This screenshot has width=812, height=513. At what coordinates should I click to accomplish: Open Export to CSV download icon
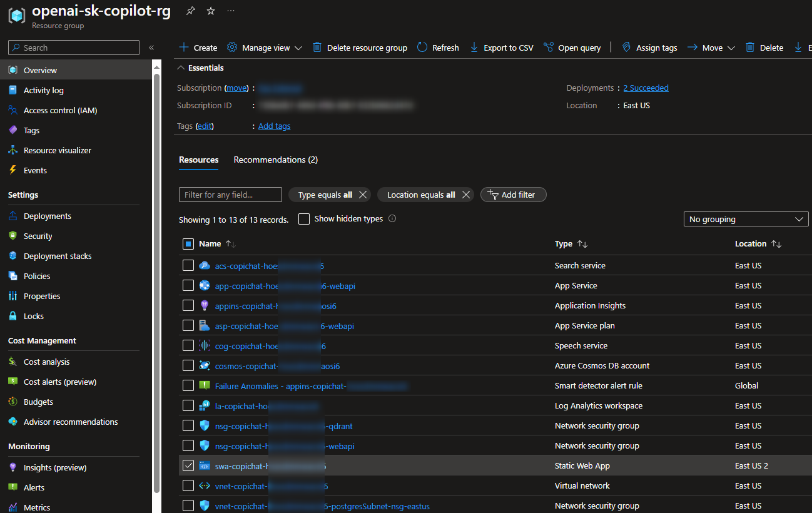[474, 48]
